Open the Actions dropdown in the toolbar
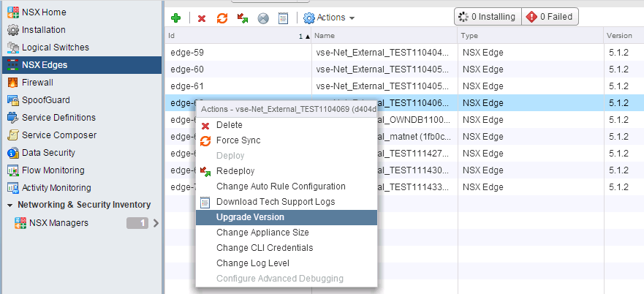This screenshot has height=294, width=644. 329,18
